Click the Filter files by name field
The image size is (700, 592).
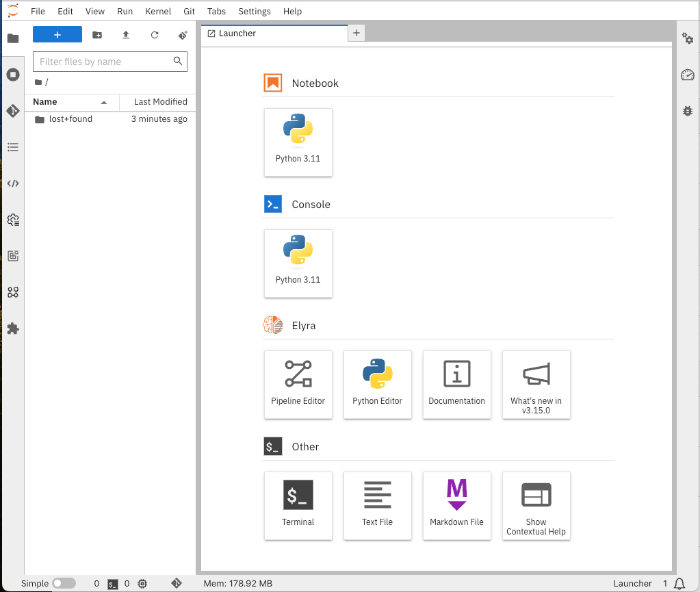tap(103, 62)
